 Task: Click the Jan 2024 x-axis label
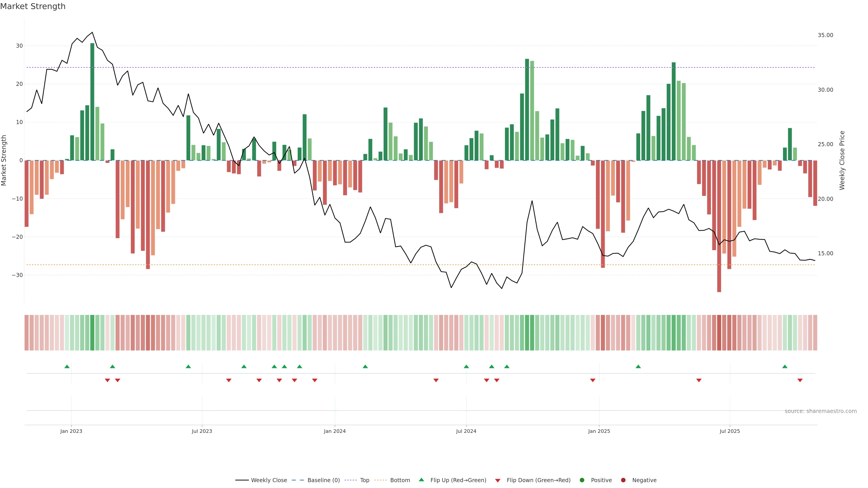[335, 431]
